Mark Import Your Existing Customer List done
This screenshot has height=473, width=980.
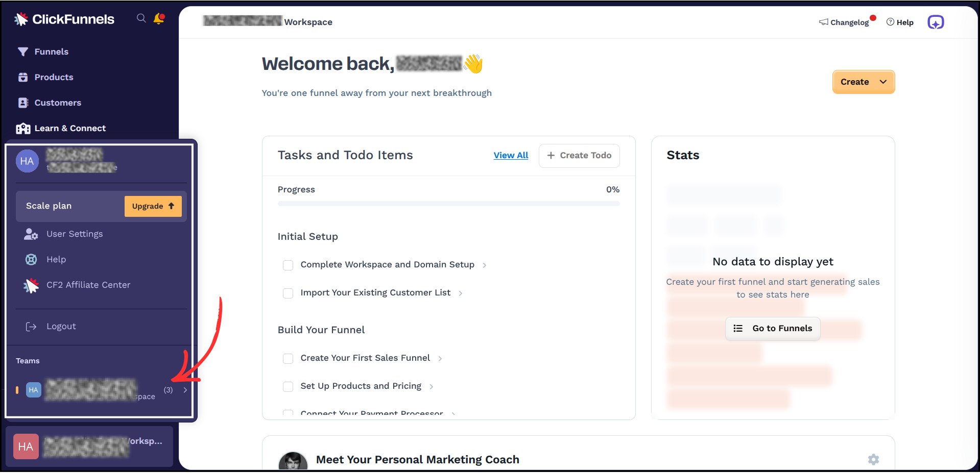click(x=288, y=293)
